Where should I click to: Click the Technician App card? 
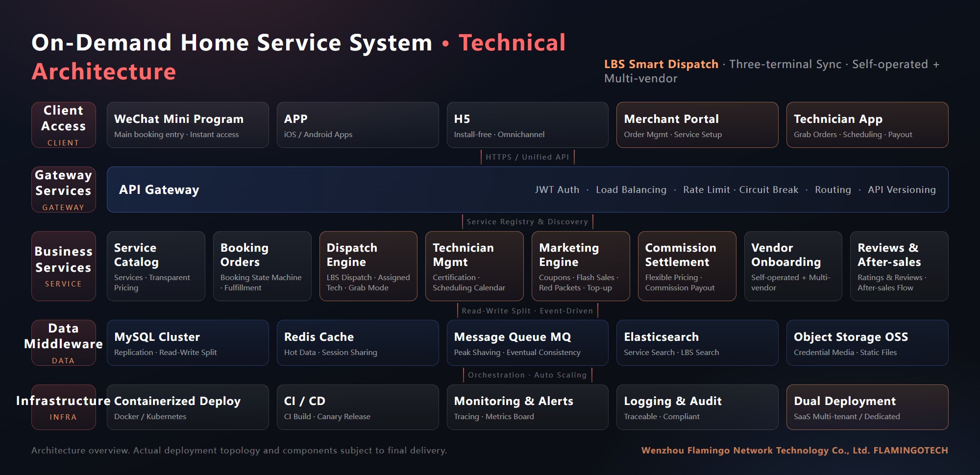coord(867,125)
